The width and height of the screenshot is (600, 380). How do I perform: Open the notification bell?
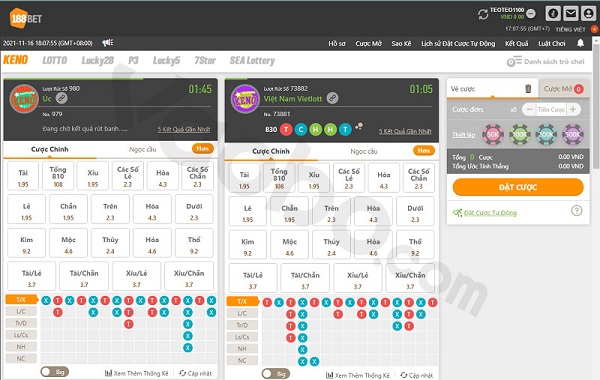(x=580, y=43)
